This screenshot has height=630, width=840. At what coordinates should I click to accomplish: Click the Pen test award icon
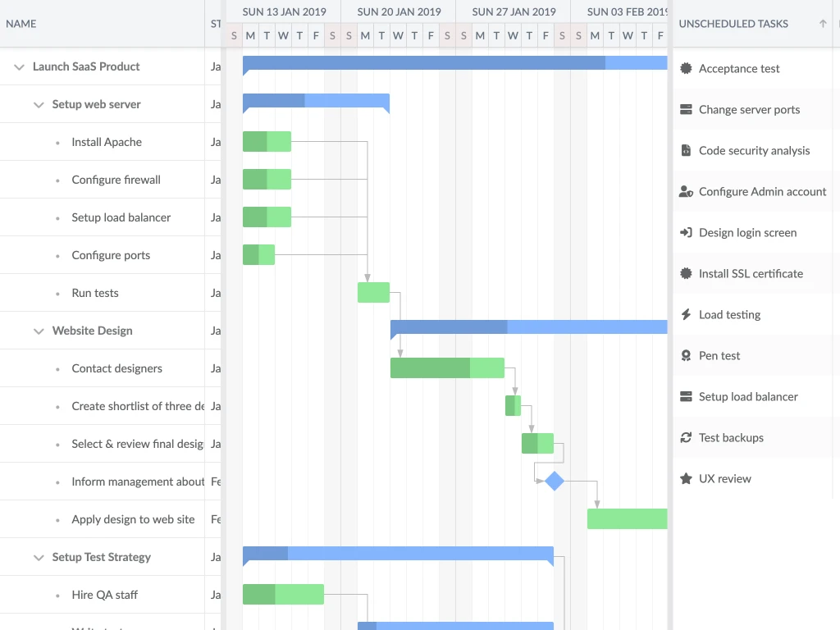686,356
